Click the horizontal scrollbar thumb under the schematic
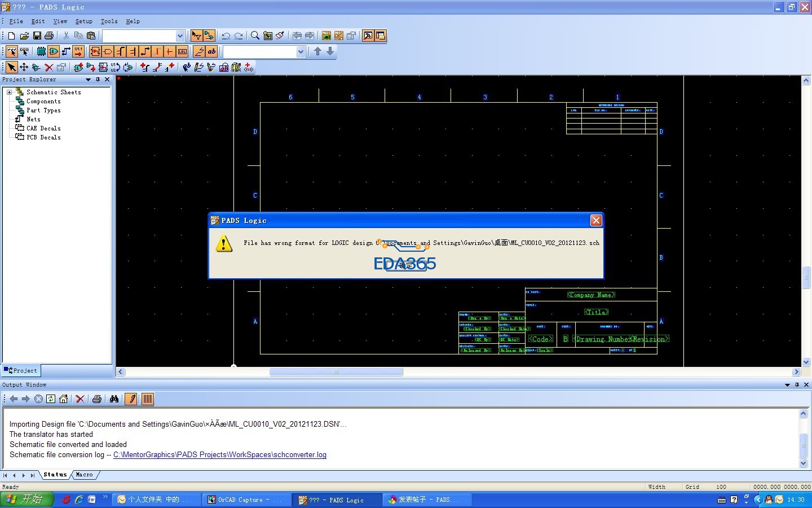 coord(336,372)
